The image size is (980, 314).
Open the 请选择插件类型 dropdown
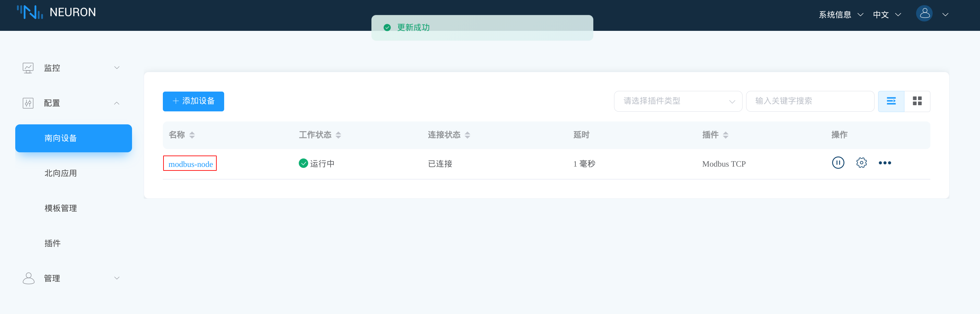tap(678, 101)
